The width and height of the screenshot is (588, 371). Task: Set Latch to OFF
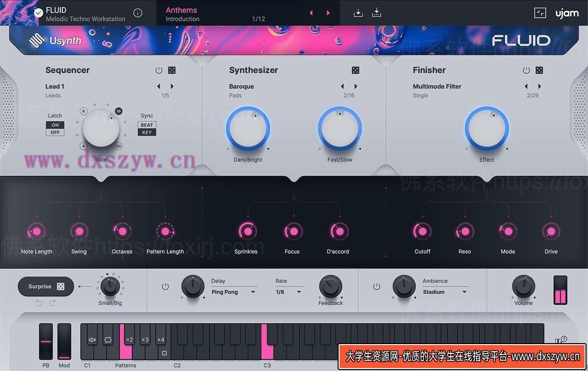point(55,132)
